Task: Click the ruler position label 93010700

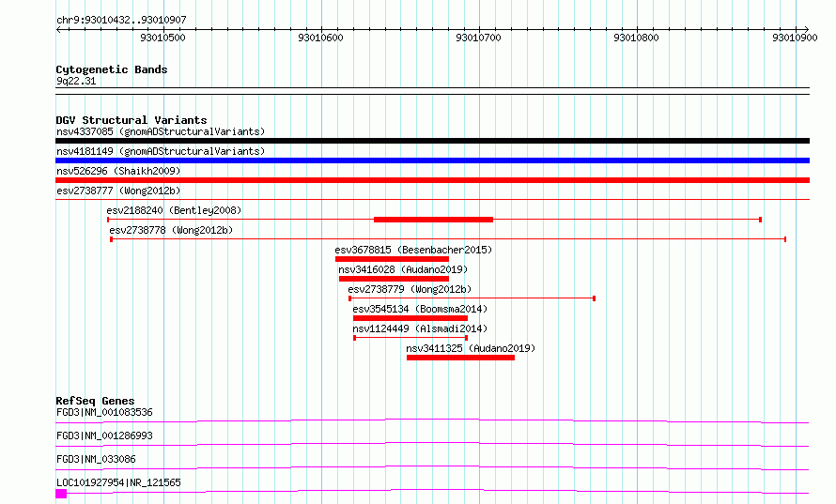Action: pos(478,38)
